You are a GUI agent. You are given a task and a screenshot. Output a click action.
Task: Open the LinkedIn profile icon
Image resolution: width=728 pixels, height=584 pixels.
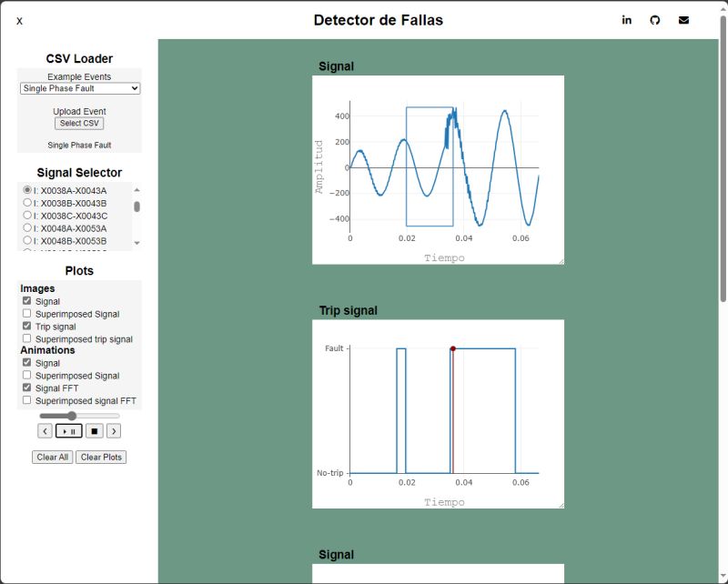[x=626, y=20]
